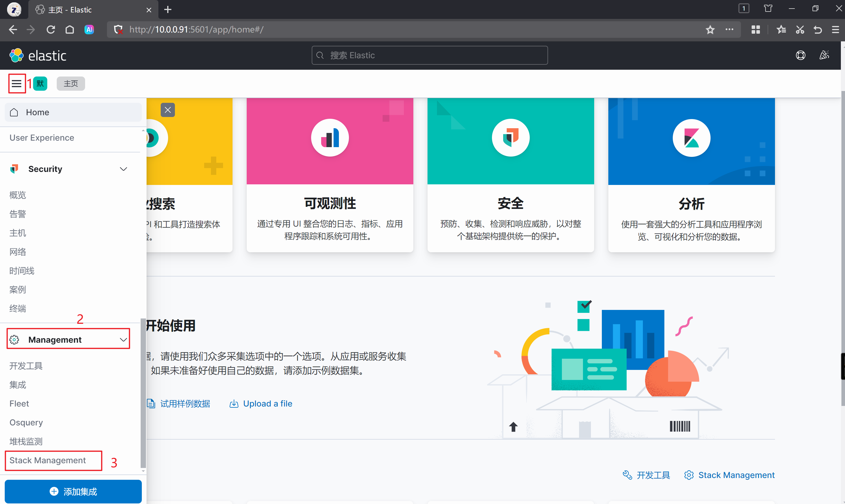The width and height of the screenshot is (845, 504).
Task: Click the site security shield icon
Action: [118, 30]
